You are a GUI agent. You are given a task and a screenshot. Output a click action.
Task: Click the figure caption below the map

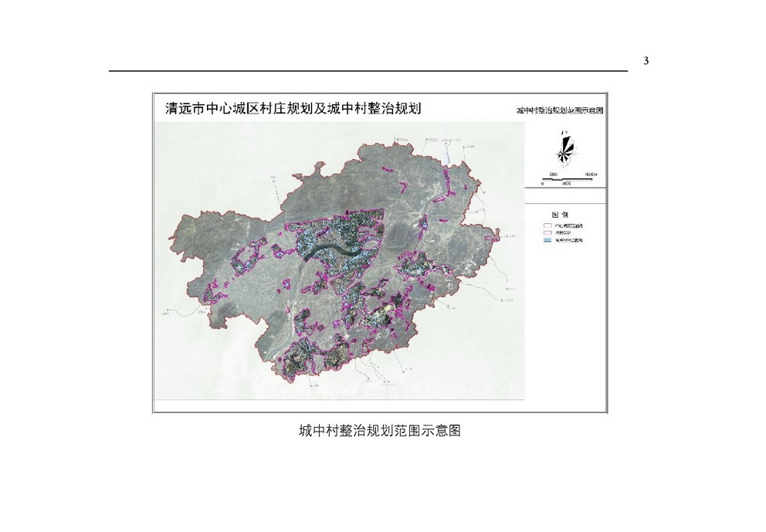tap(380, 431)
